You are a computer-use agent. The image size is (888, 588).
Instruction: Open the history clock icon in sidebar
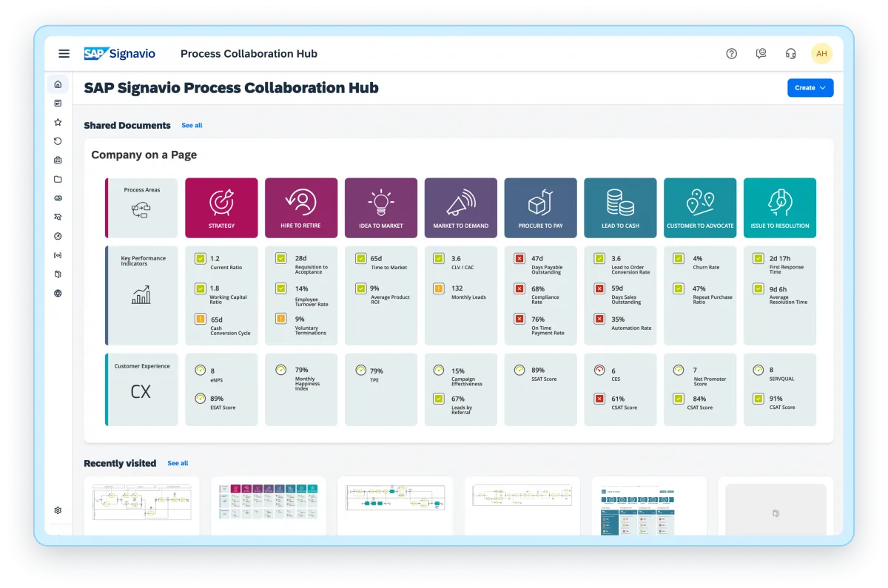click(58, 141)
